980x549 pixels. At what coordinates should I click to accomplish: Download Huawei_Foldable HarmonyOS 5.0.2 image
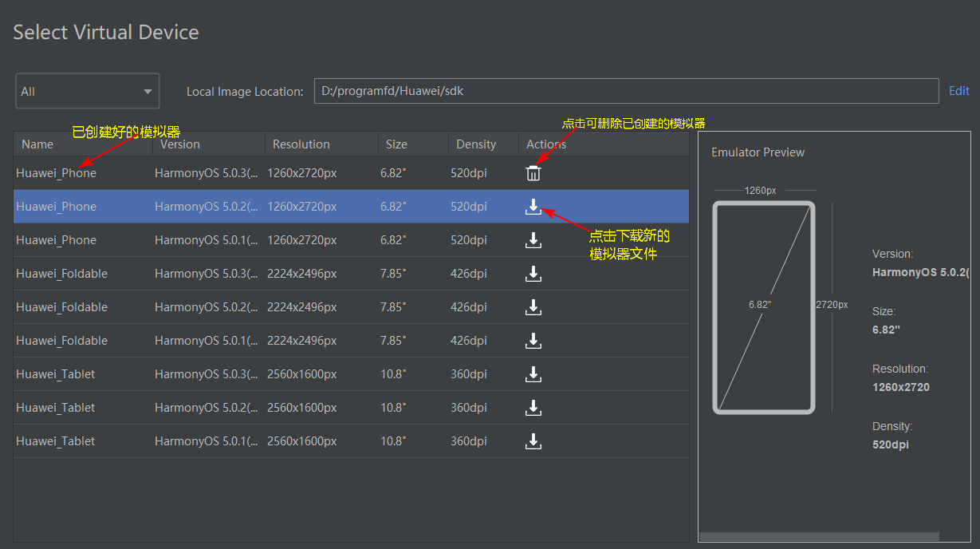coord(533,307)
